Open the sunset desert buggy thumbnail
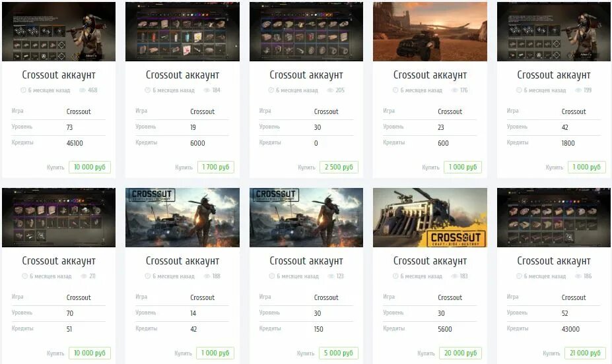This screenshot has width=612, height=364. pyautogui.click(x=430, y=32)
